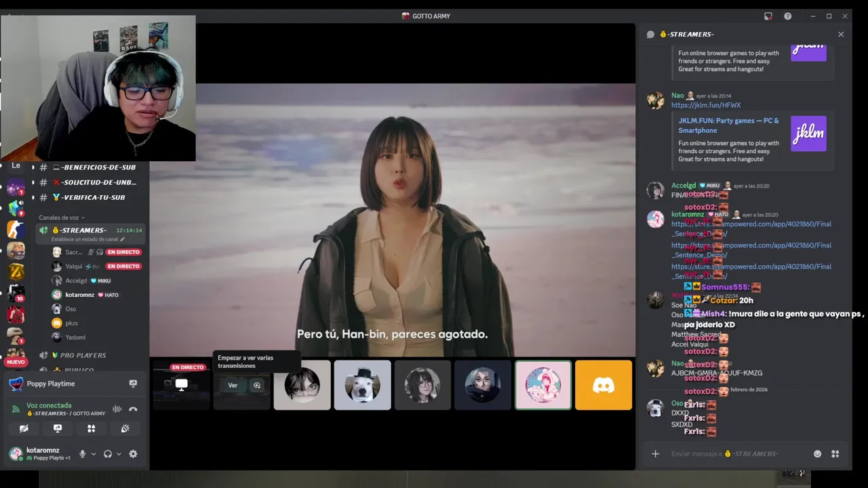Open soundboard button in voice panel

tap(125, 428)
